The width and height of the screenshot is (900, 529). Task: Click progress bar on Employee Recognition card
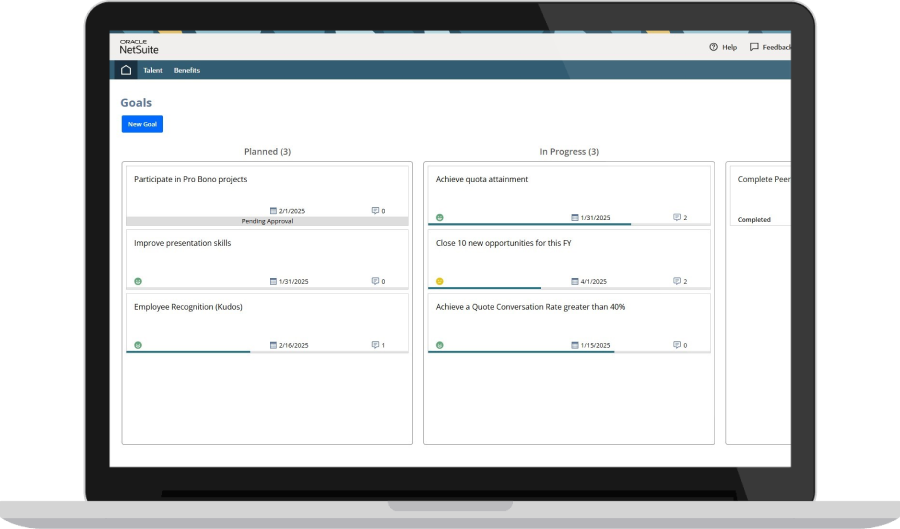(x=188, y=352)
